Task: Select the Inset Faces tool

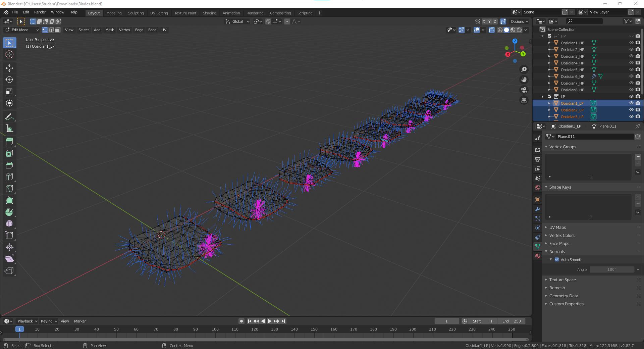Action: pyautogui.click(x=9, y=153)
